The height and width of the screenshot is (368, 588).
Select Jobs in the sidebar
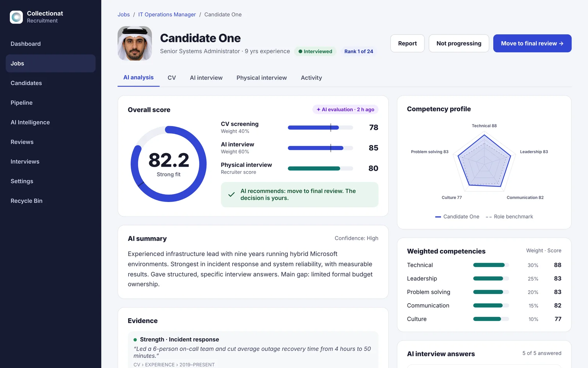click(x=51, y=63)
